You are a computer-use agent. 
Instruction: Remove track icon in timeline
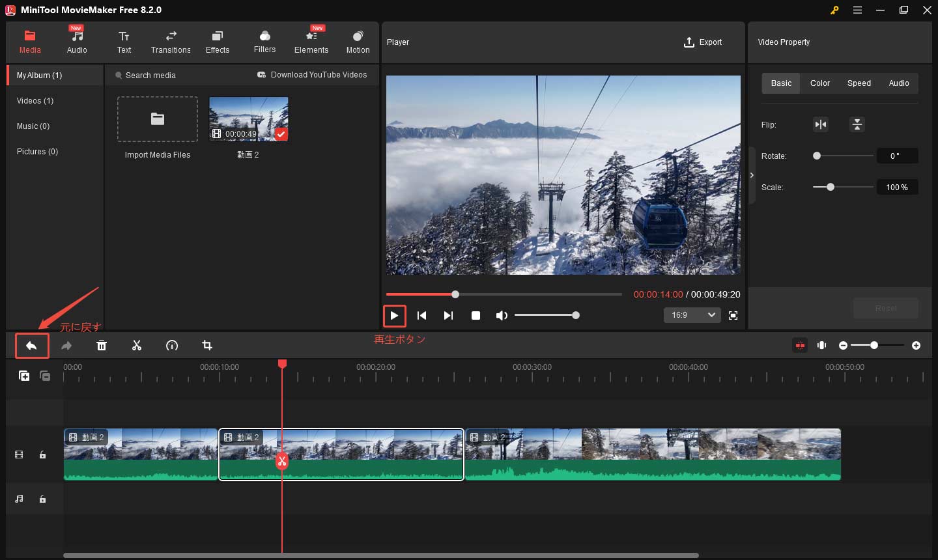pyautogui.click(x=45, y=376)
